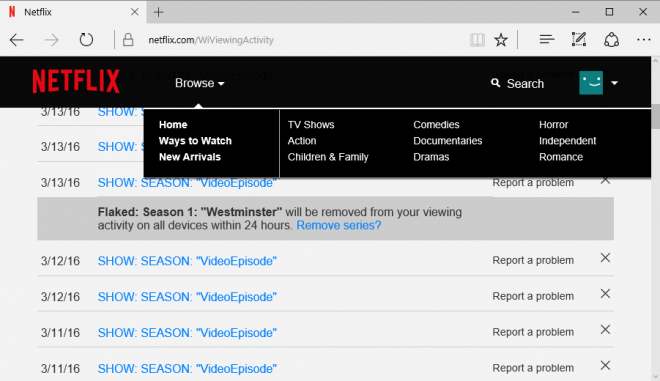
Task: Report a problem for first 3/12/16 entry
Action: 533,260
